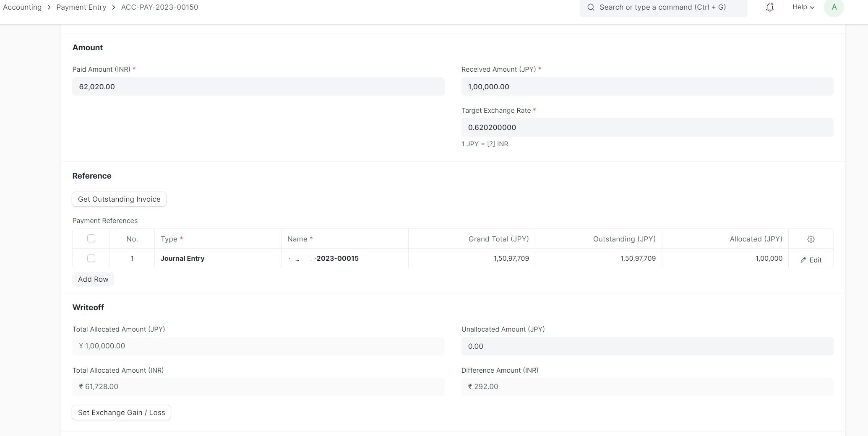Image resolution: width=868 pixels, height=436 pixels.
Task: Click Get Outstanding Invoice
Action: point(119,199)
